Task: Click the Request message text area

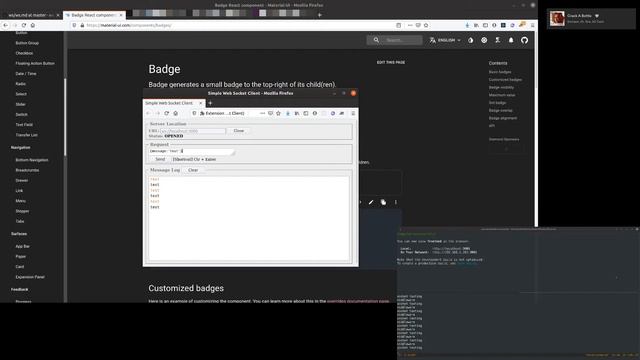Action: [192, 151]
